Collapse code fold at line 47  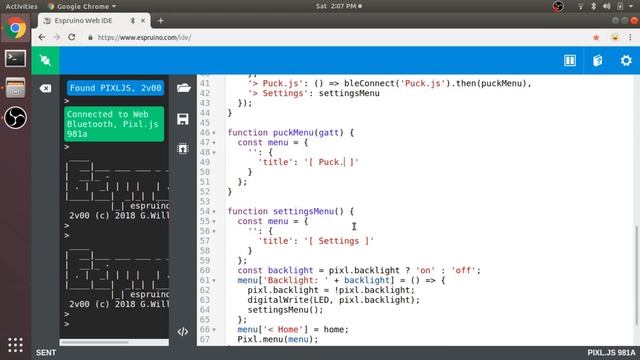pos(214,143)
